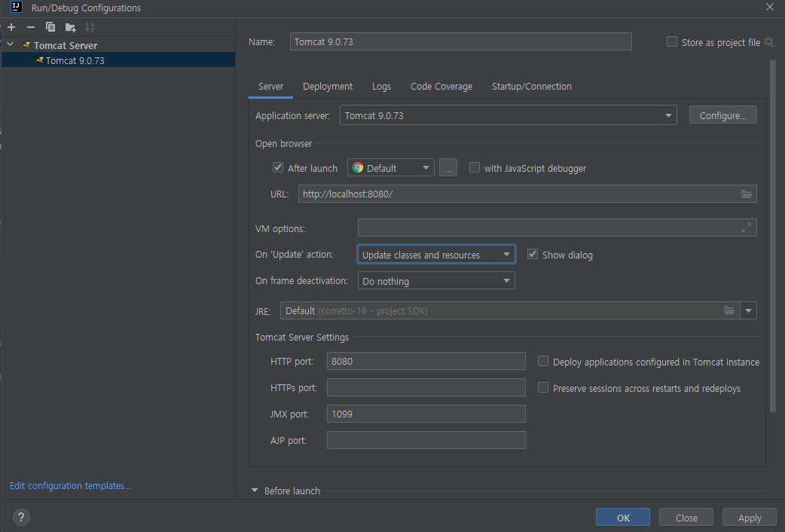Uncheck the After launch checkbox
Image resolution: width=785 pixels, height=532 pixels.
[x=278, y=167]
